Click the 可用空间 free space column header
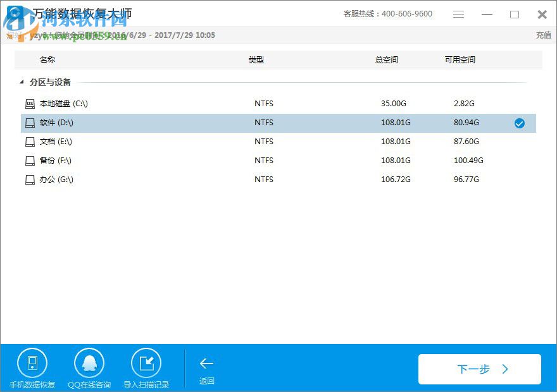This screenshot has height=392, width=557. 458,59
